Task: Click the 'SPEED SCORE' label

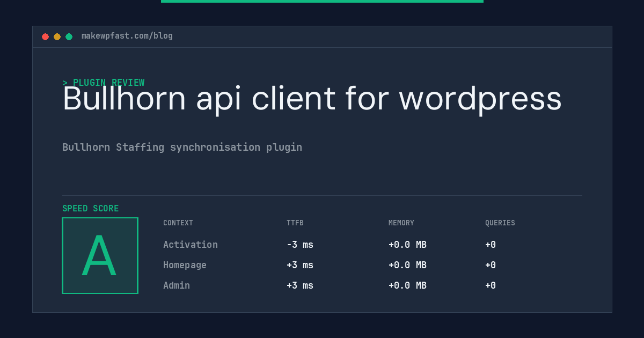Action: (91, 208)
